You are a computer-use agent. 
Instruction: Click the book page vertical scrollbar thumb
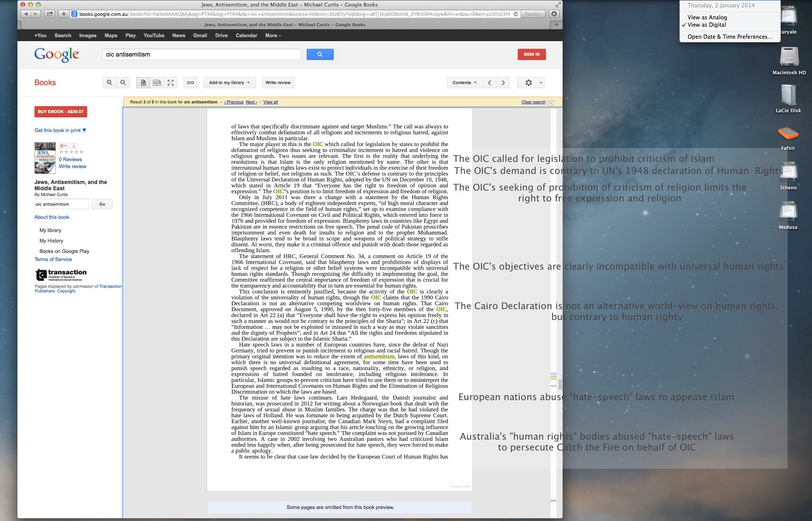point(560,384)
